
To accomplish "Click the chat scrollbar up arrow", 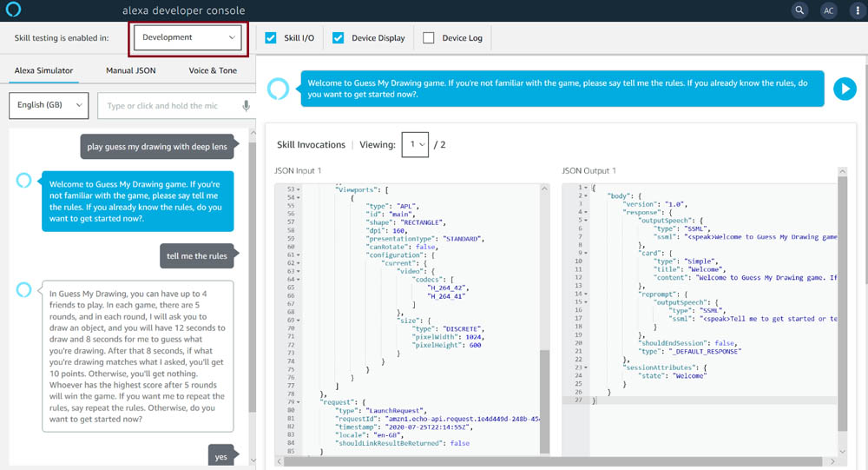I will 253,133.
